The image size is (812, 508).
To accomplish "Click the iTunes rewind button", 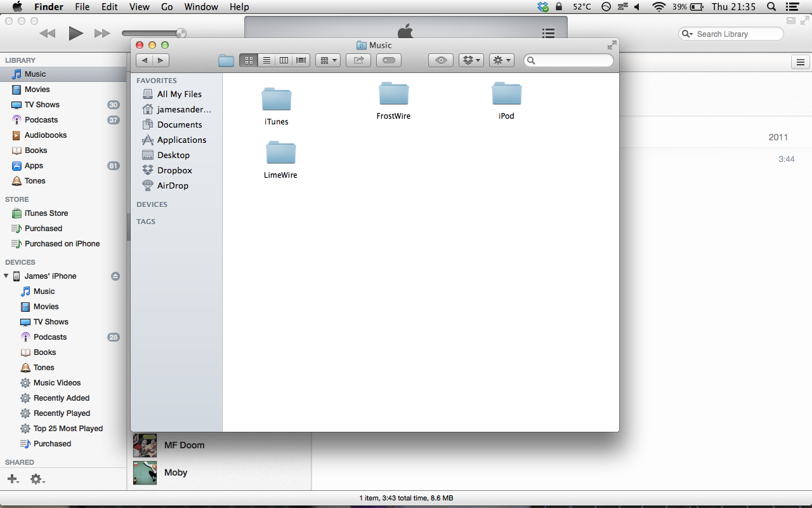I will coord(48,33).
